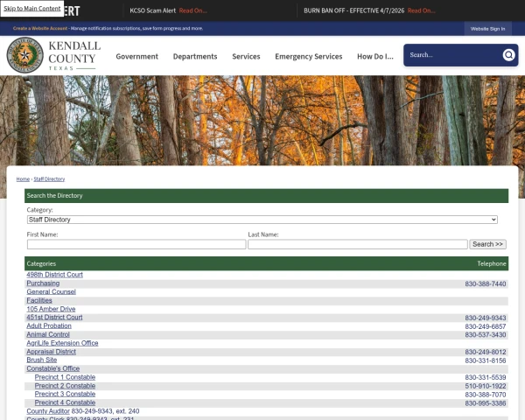Open 451st District Court category
525x420 pixels.
54,317
